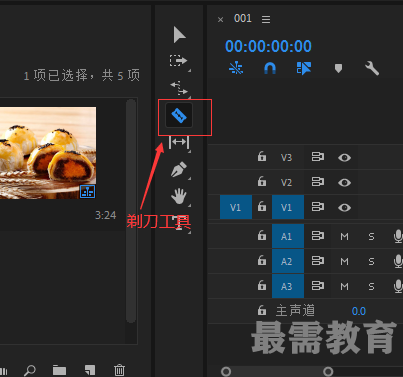Click the project panel vertical scrollbar
The image size is (403, 377).
coord(131,211)
